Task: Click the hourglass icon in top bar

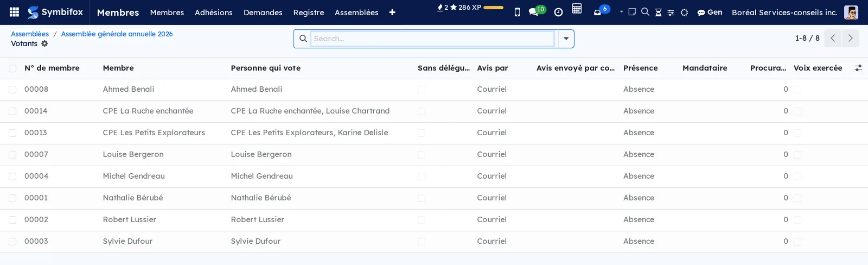Action: click(658, 12)
